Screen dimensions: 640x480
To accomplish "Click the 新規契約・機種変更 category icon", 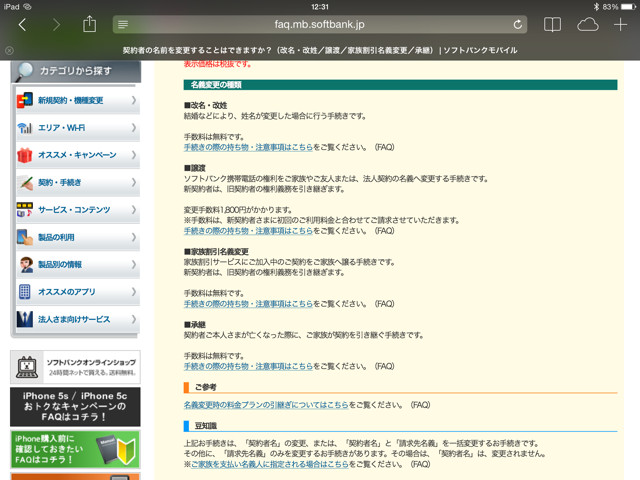I will [x=25, y=100].
